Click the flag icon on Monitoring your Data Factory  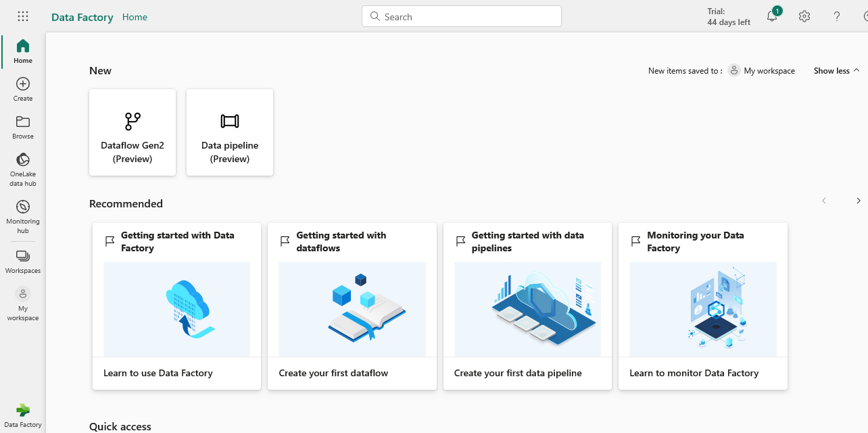coord(635,241)
